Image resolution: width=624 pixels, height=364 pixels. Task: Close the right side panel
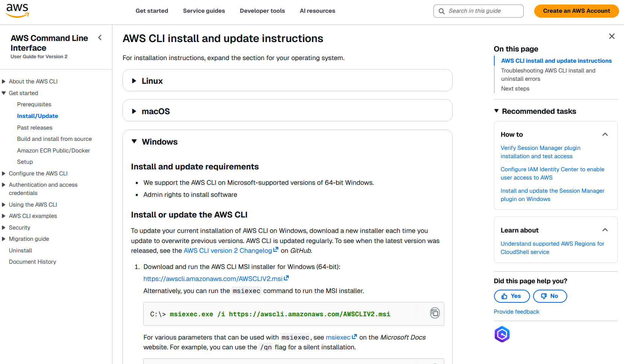tap(612, 36)
